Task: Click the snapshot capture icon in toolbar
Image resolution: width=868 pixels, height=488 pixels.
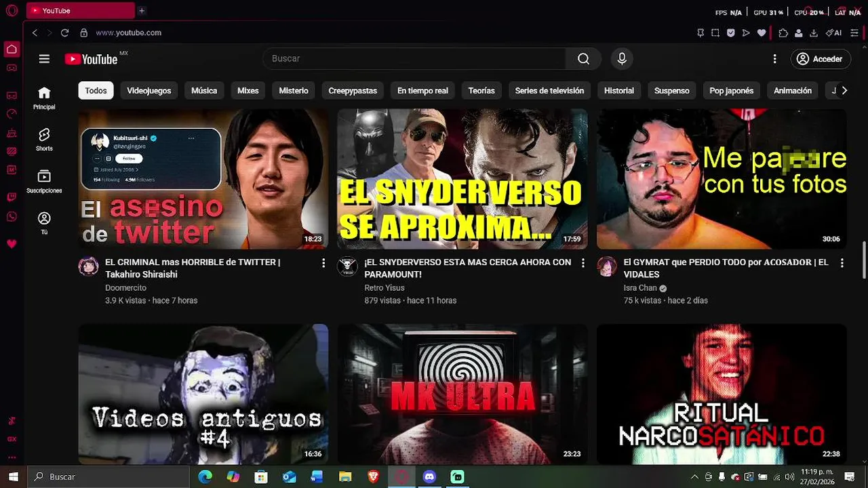Action: click(x=715, y=33)
